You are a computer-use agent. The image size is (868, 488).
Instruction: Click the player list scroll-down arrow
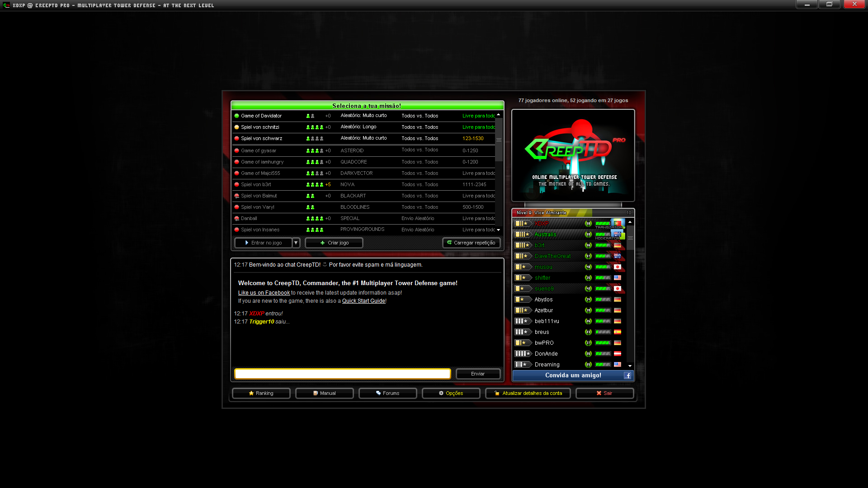click(x=630, y=366)
